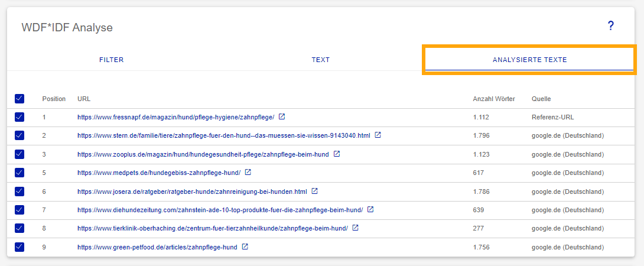The image size is (644, 266).
Task: Click google.de source in medpets row
Action: [568, 173]
